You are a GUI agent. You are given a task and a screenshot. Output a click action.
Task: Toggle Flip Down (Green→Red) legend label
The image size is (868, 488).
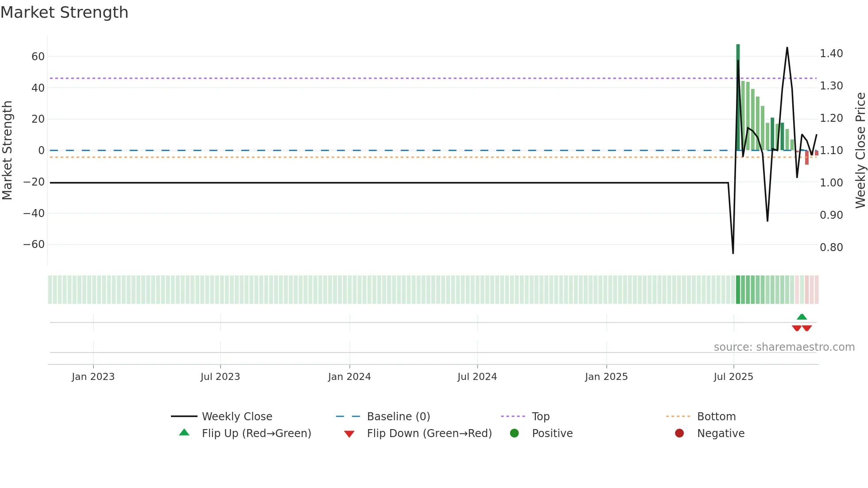point(429,433)
